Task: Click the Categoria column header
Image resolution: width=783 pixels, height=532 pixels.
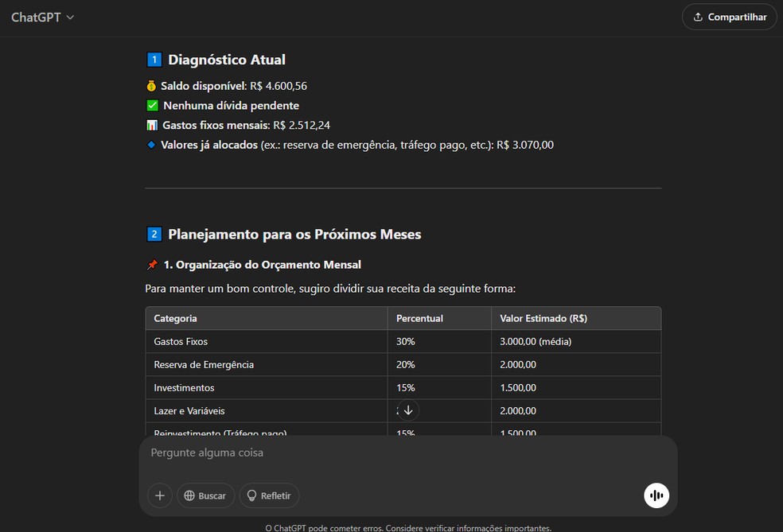Action: pos(176,318)
